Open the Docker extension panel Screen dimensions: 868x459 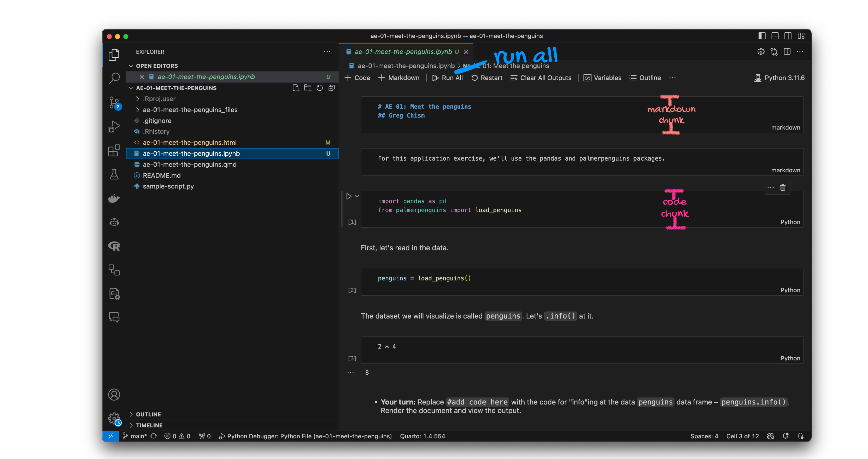[x=114, y=198]
